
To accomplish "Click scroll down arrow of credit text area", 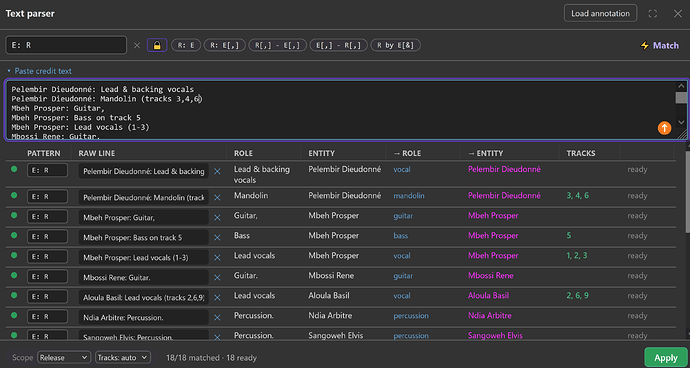I will coord(681,122).
